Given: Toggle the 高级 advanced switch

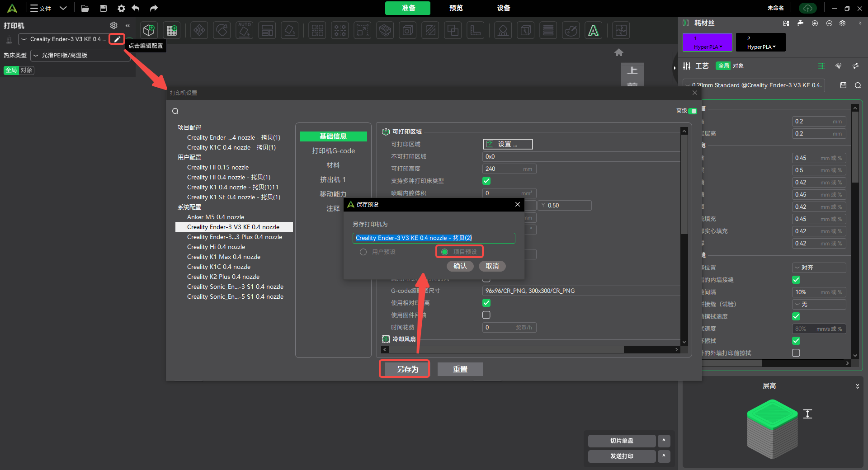Looking at the screenshot, I should tap(693, 111).
